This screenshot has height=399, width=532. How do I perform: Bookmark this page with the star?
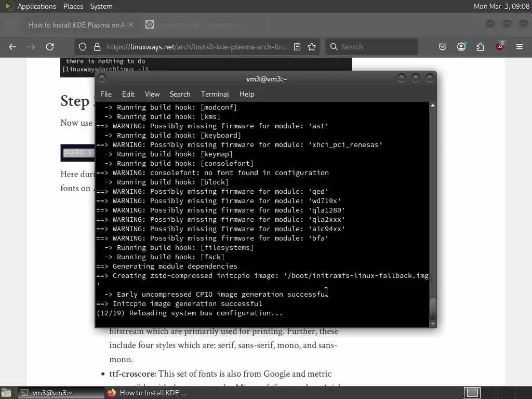click(312, 47)
